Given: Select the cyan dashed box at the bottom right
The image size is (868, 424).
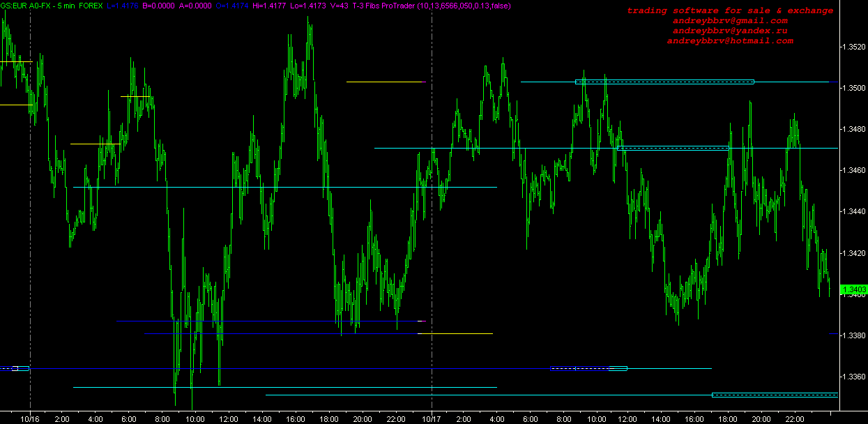Looking at the screenshot, I should click(774, 395).
